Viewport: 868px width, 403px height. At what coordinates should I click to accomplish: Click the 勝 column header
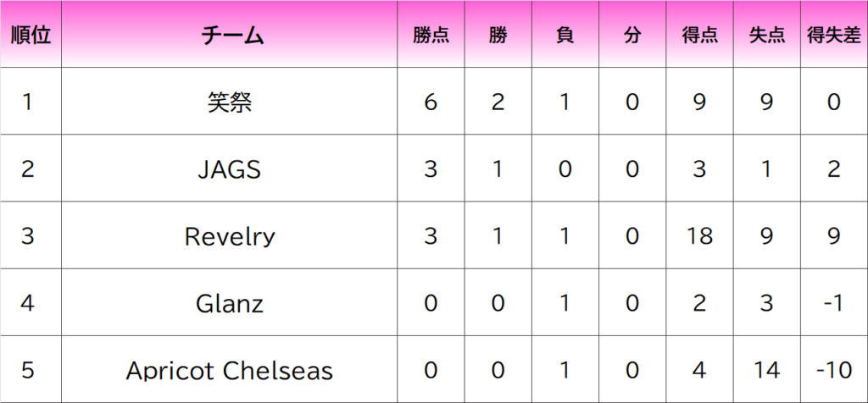tap(498, 35)
